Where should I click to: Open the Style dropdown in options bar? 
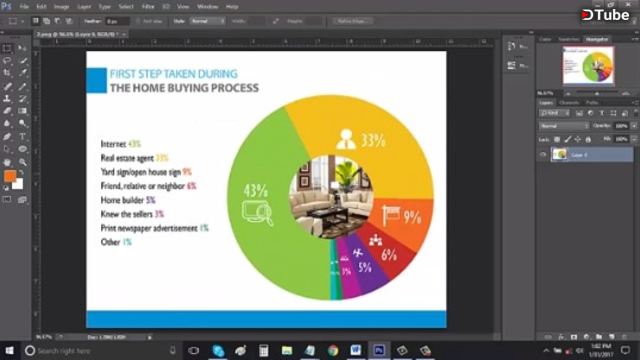pyautogui.click(x=207, y=21)
